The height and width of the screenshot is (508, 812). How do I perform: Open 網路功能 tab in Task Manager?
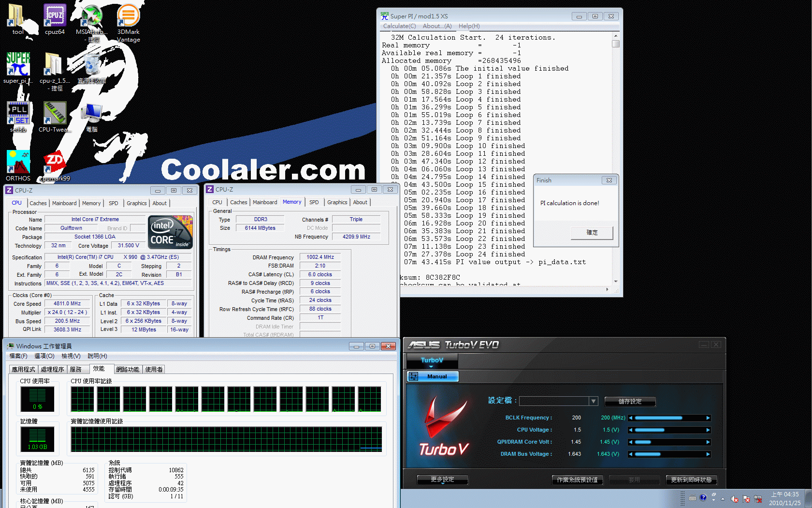[x=128, y=369]
